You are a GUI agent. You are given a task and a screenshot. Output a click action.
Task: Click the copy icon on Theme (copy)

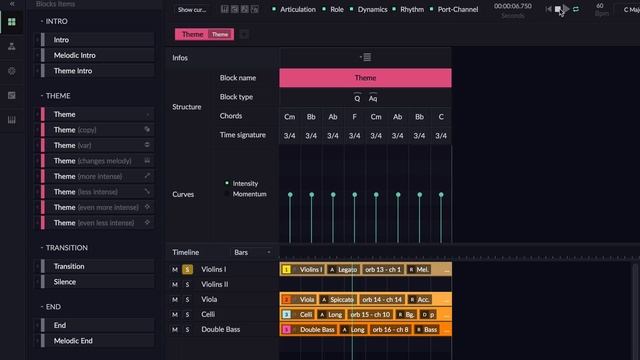[147, 129]
